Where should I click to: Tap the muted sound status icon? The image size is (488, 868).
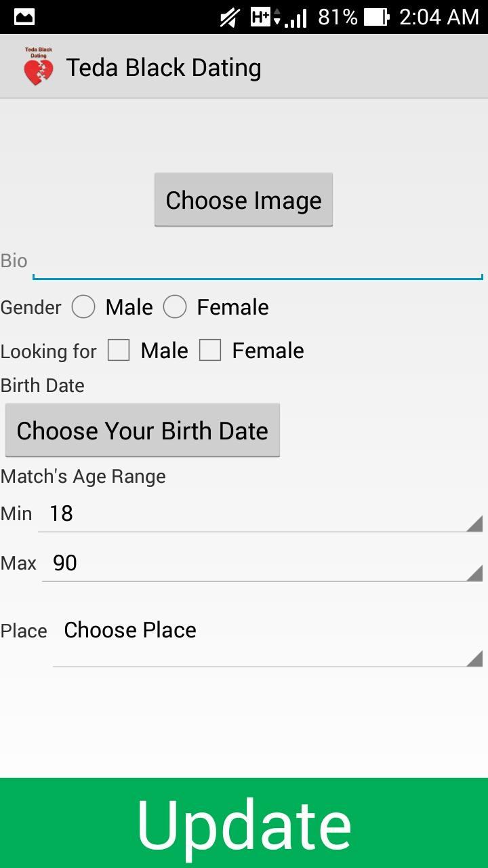230,17
